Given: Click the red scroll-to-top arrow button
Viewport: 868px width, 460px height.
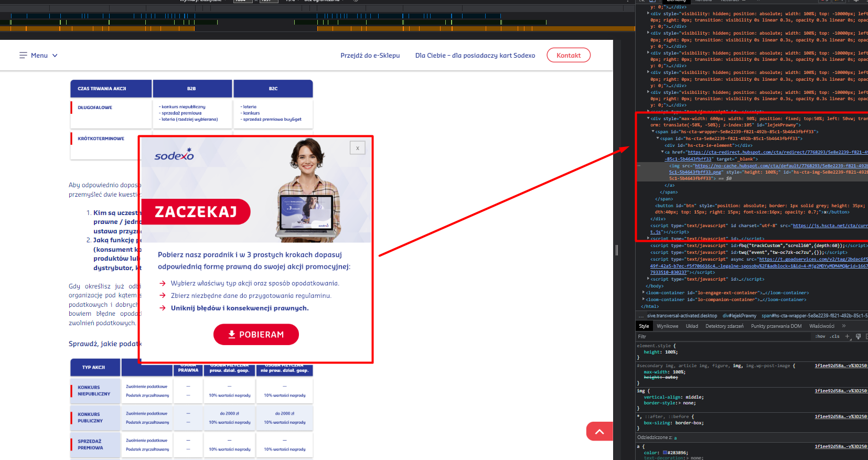Looking at the screenshot, I should [x=599, y=431].
